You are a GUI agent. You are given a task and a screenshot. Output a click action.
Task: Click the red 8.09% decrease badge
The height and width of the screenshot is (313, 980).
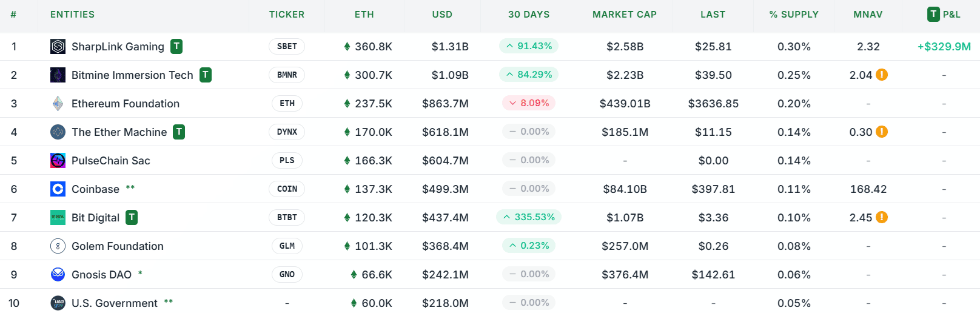point(529,103)
